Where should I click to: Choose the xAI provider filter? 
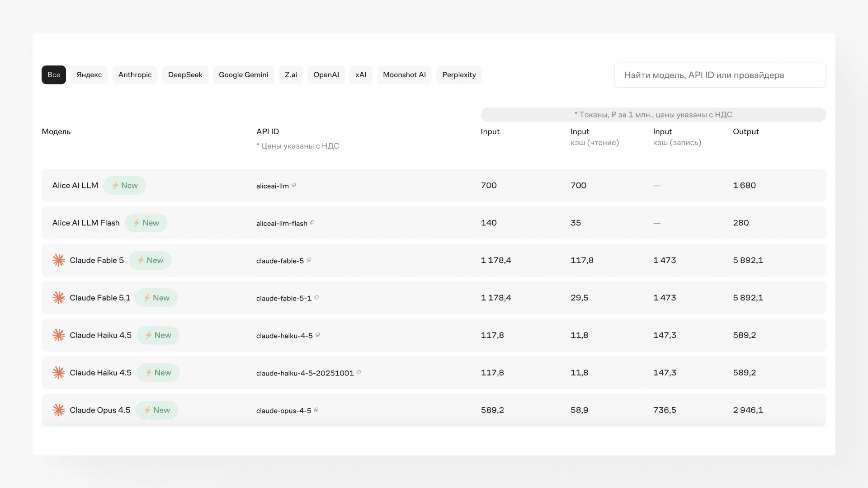[361, 75]
